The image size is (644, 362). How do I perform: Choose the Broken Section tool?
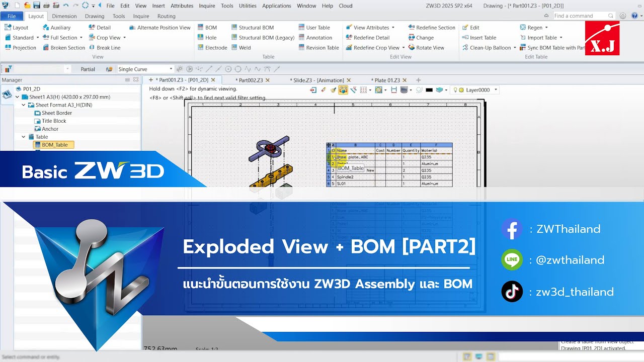63,48
